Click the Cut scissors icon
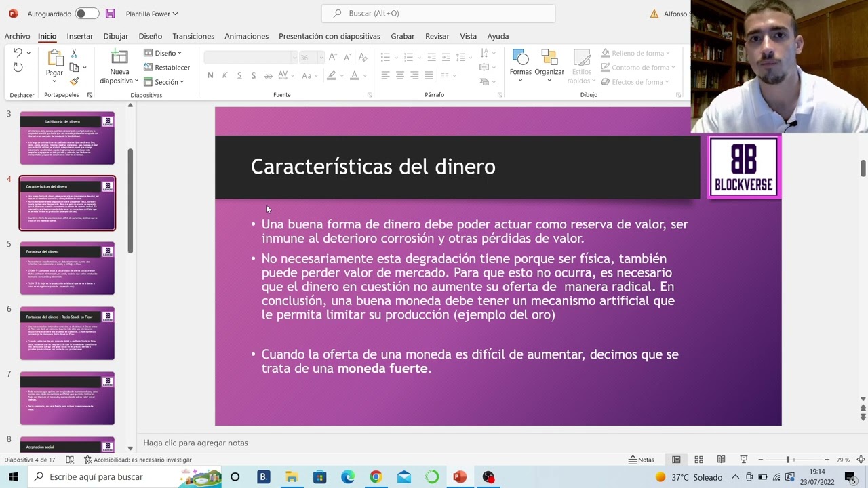The height and width of the screenshot is (488, 868). click(x=74, y=54)
